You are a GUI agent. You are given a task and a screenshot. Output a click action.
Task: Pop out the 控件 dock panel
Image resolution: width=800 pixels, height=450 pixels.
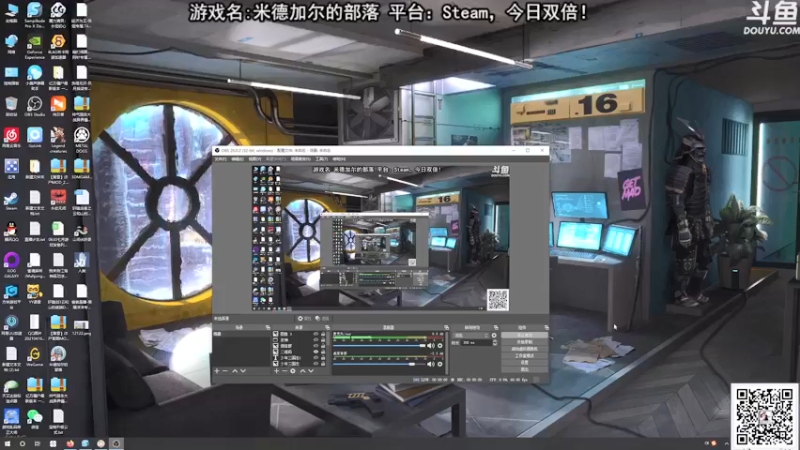pos(546,328)
